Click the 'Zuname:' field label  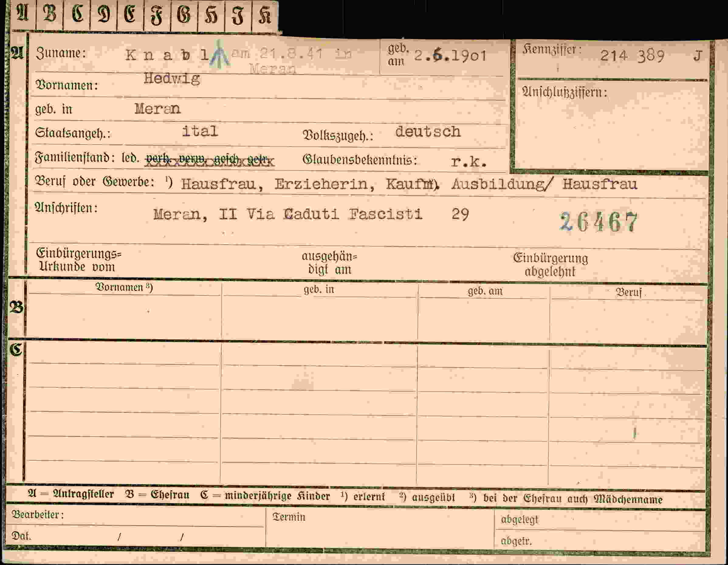[61, 53]
